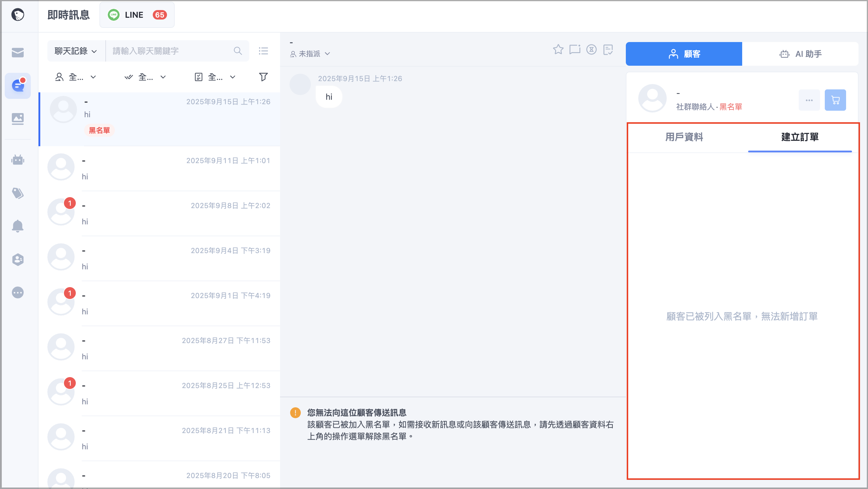
Task: Open the conversation dated 2025年8月25日 上午12:53
Action: pyautogui.click(x=160, y=394)
